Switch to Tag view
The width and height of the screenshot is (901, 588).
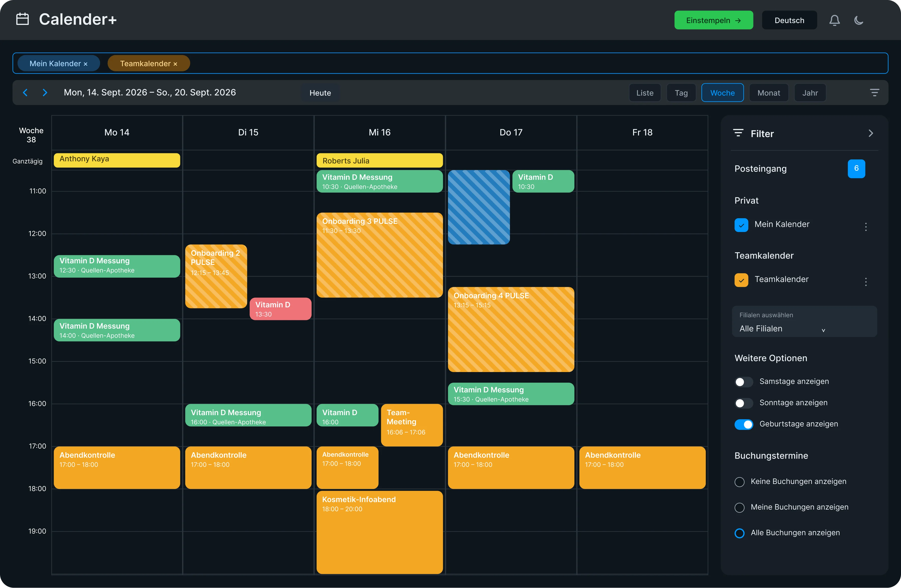681,93
